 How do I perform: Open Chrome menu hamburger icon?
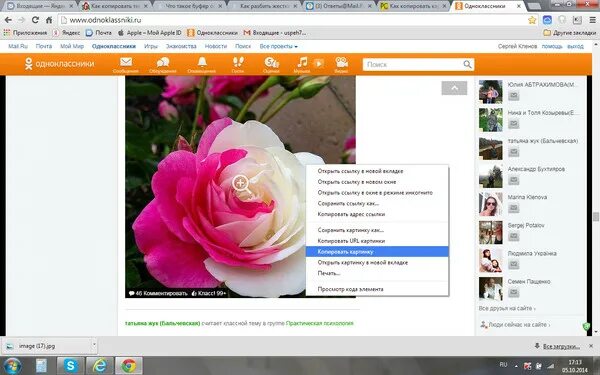click(592, 20)
